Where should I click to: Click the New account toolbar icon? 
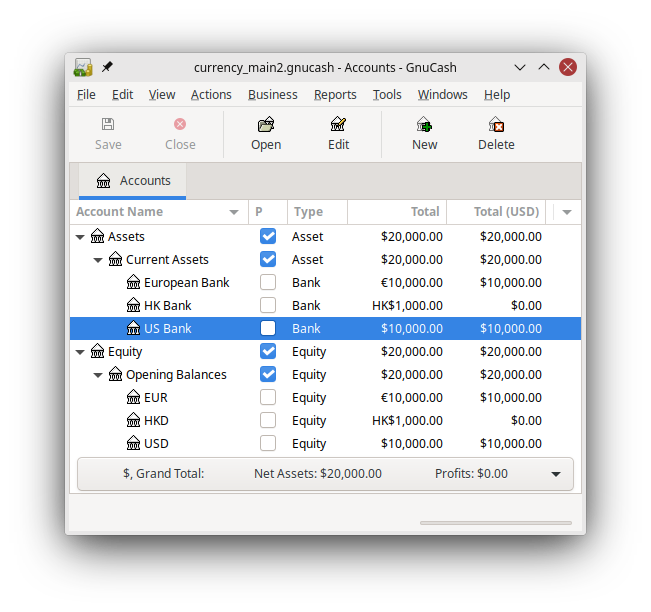[424, 125]
